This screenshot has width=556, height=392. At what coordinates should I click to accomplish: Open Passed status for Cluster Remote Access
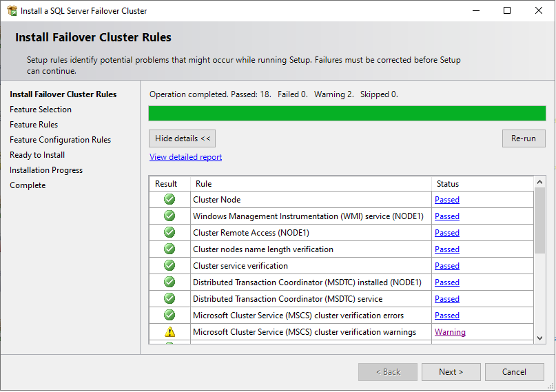[446, 233]
